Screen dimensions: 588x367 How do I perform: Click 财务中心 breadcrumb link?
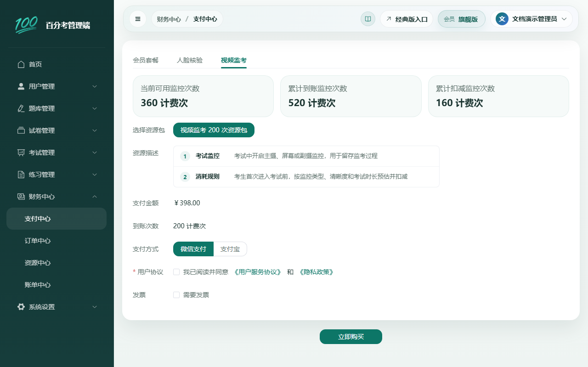pos(169,19)
